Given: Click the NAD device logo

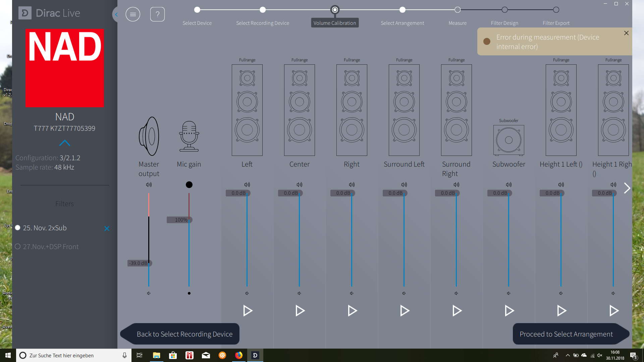Looking at the screenshot, I should (65, 68).
